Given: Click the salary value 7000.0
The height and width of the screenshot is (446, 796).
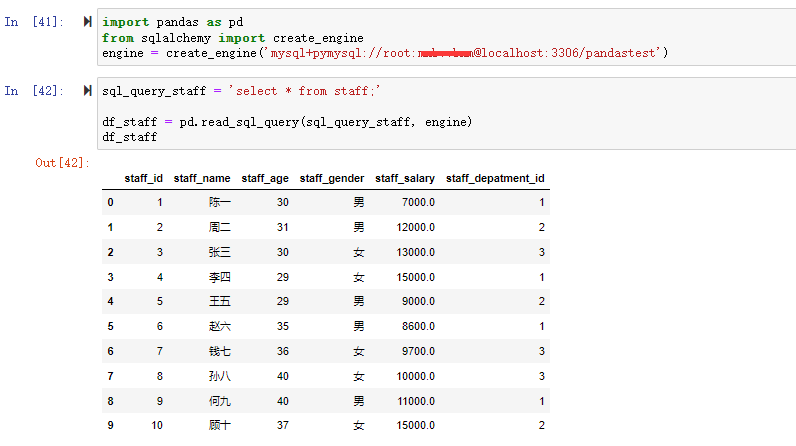Looking at the screenshot, I should (418, 202).
